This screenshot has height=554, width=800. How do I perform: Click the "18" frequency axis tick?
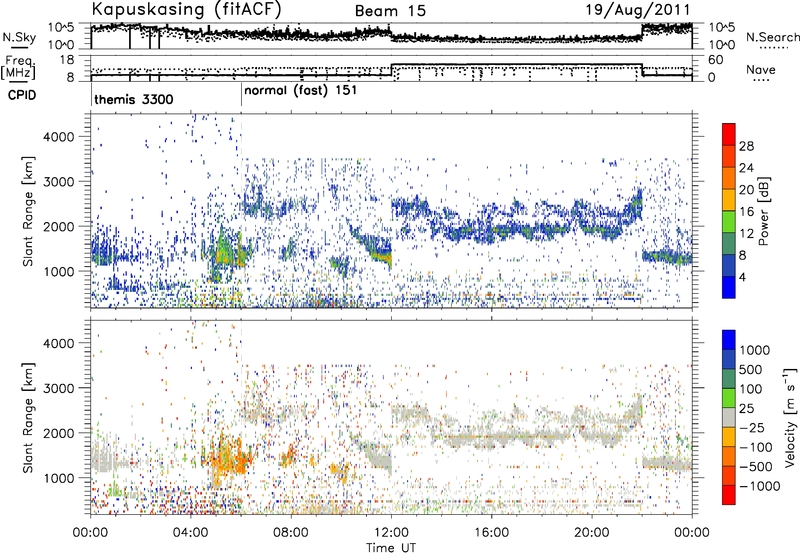pos(67,60)
